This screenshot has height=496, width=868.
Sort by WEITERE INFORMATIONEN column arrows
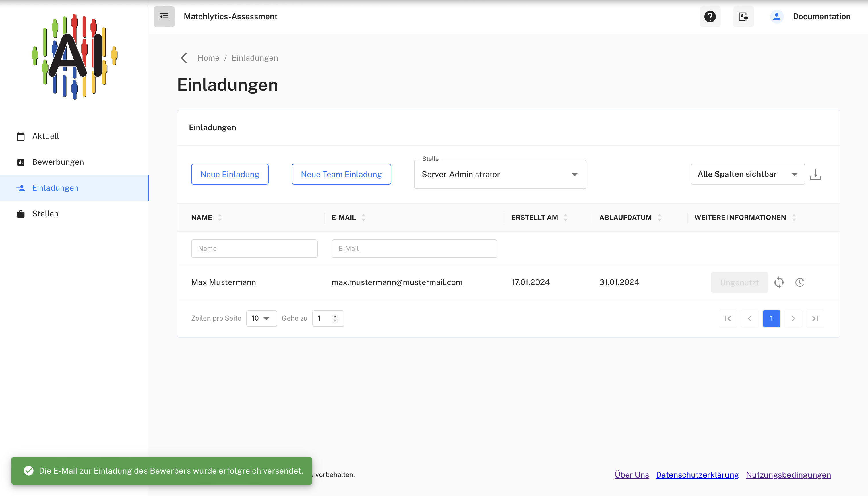pos(794,217)
